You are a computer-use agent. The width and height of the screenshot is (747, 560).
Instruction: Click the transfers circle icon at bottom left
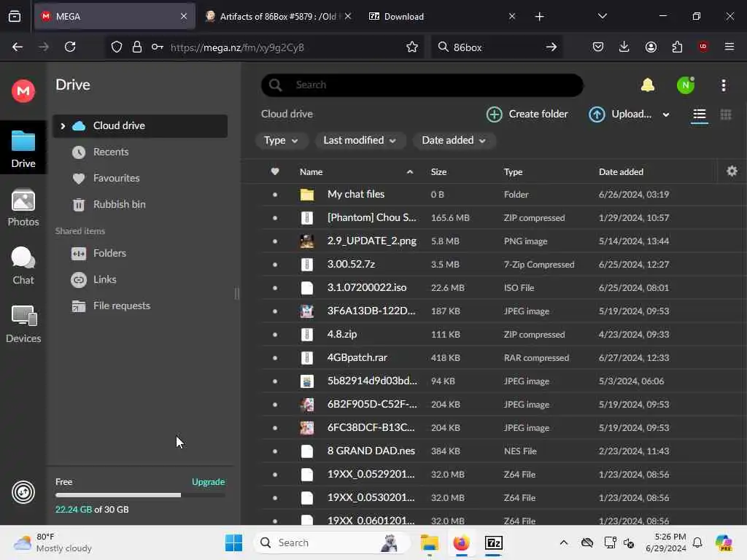23,492
